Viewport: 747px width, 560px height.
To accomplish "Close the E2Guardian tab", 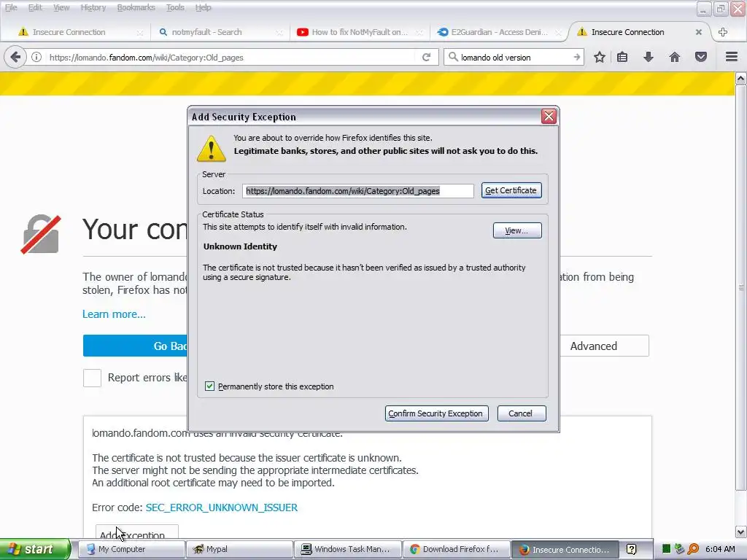I will pos(558,32).
